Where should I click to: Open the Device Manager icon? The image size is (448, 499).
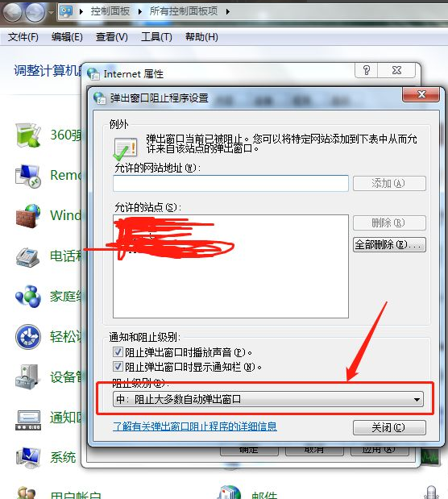[x=27, y=376]
